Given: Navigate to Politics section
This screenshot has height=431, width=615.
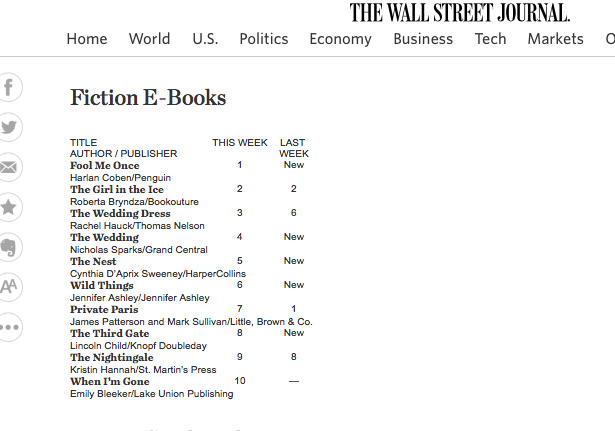Looking at the screenshot, I should 264,39.
